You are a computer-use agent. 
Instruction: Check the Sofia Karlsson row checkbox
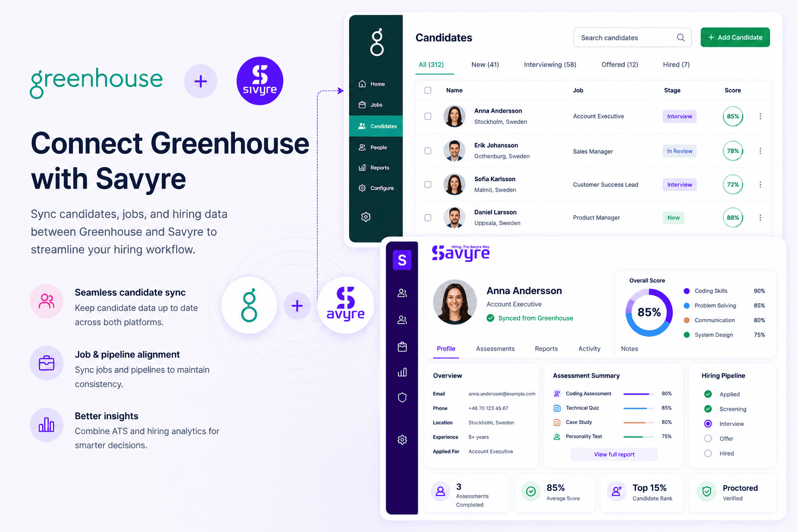(x=428, y=184)
